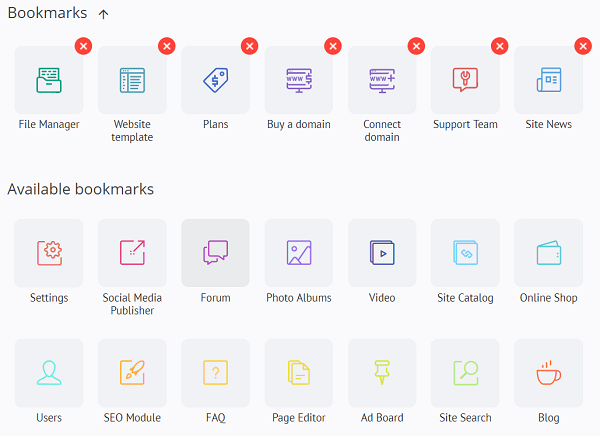Add the Site Catalog icon
The height and width of the screenshot is (436, 600).
tap(465, 253)
